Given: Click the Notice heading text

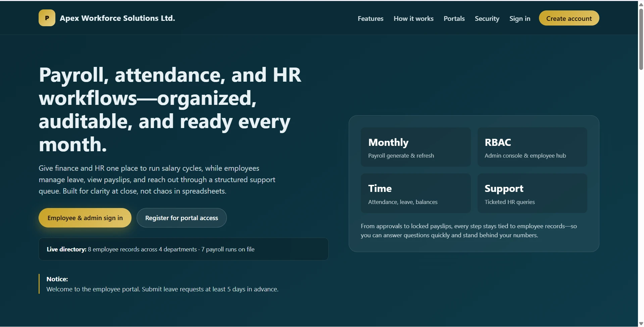Looking at the screenshot, I should coord(57,279).
